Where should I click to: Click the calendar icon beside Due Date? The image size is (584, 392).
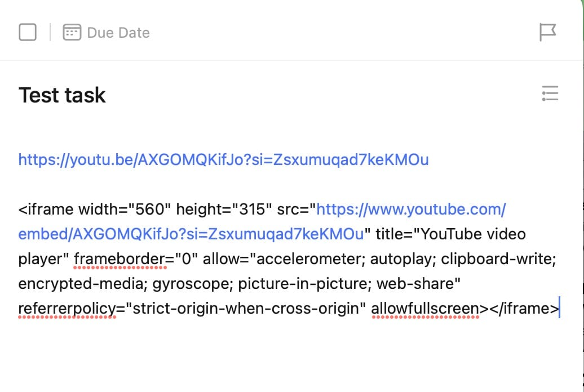click(x=72, y=32)
